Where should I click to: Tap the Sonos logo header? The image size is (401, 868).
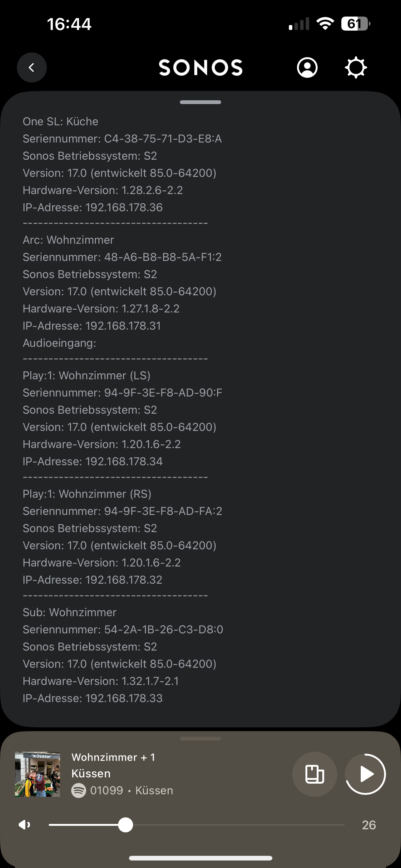coord(201,68)
